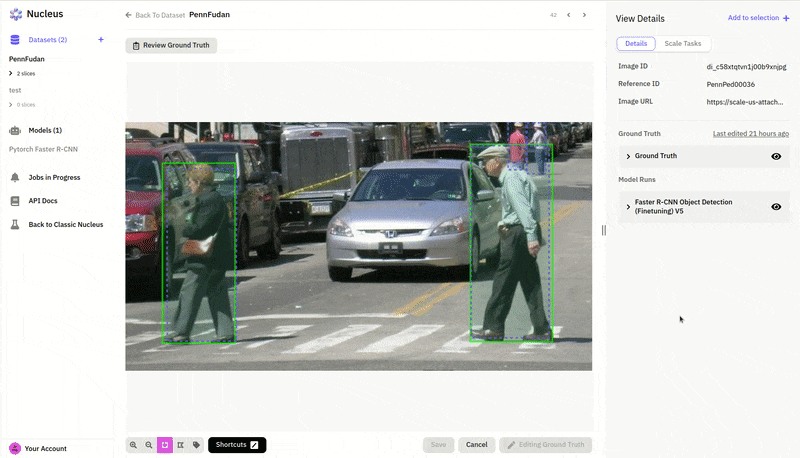The width and height of the screenshot is (800, 458).
Task: Click the Review Ground Truth button
Action: pos(171,46)
